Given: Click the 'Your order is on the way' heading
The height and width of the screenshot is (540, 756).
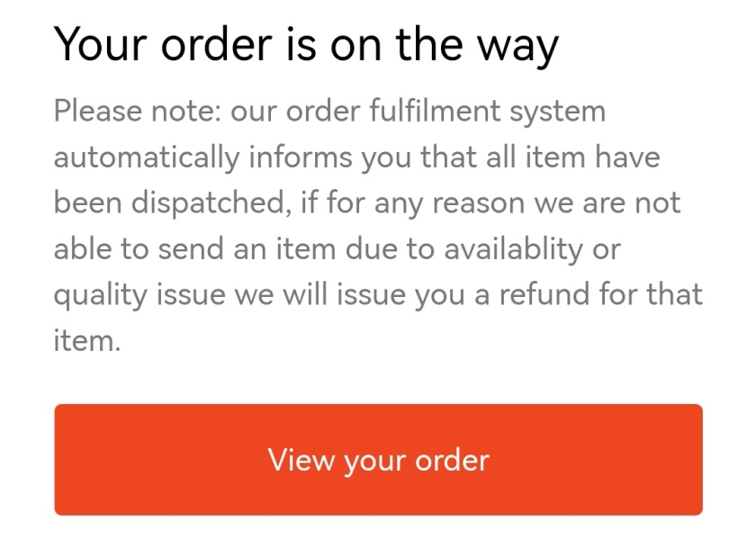Looking at the screenshot, I should (x=306, y=45).
